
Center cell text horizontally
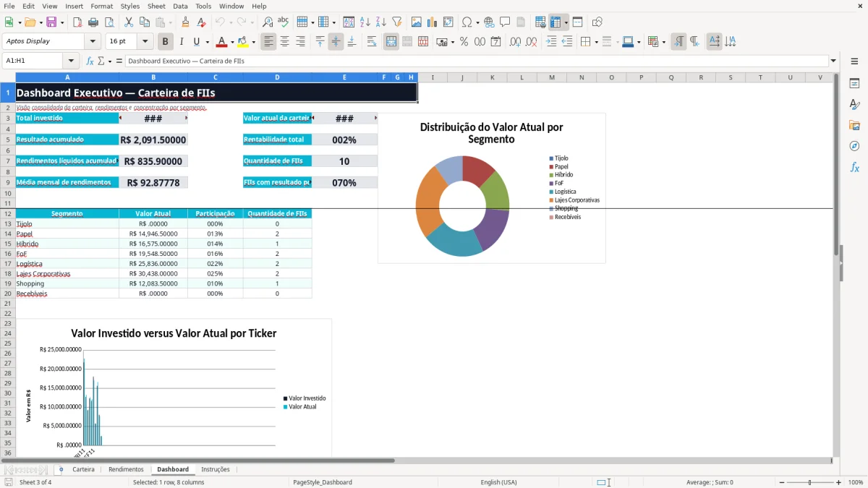(x=285, y=42)
